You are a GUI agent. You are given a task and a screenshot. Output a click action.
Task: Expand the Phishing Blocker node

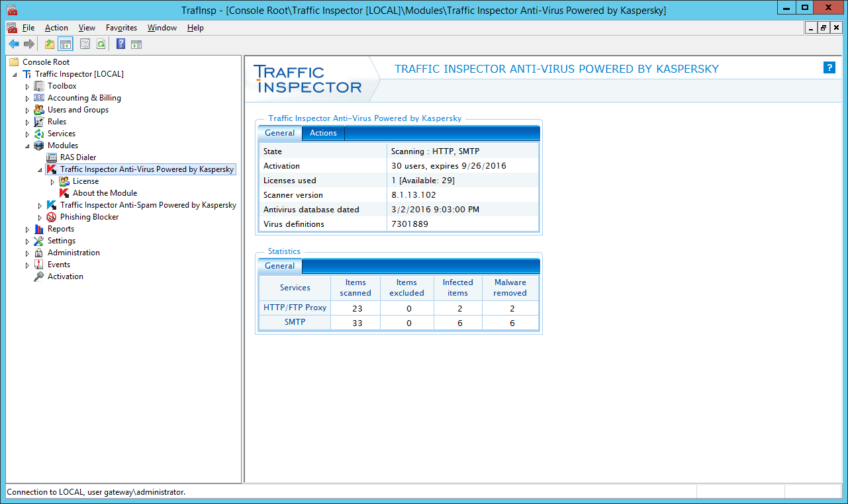[40, 218]
